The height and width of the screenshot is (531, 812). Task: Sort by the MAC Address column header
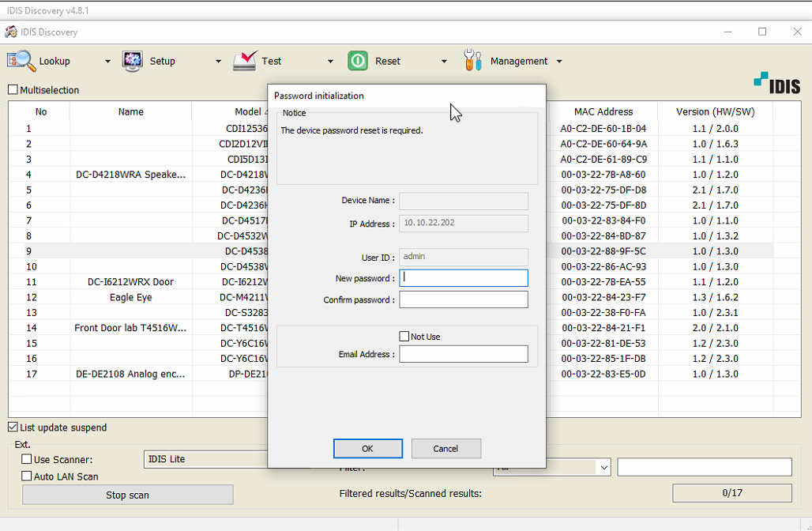[603, 111]
